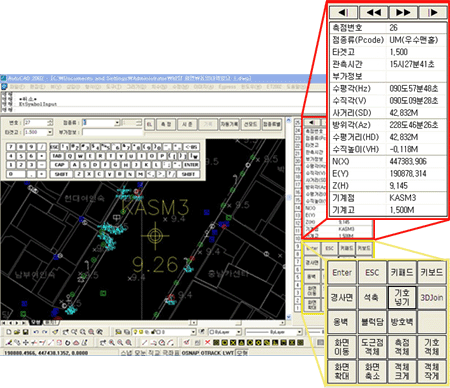Click the 부가정보 input field
450x388 pixels.
pyautogui.click(x=112, y=132)
